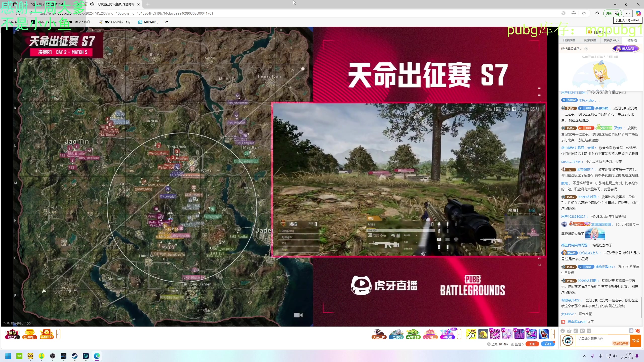Screen dimensions: 644x362
Task: Switch to the 贵宾(1.4万) tab
Action: pos(611,40)
